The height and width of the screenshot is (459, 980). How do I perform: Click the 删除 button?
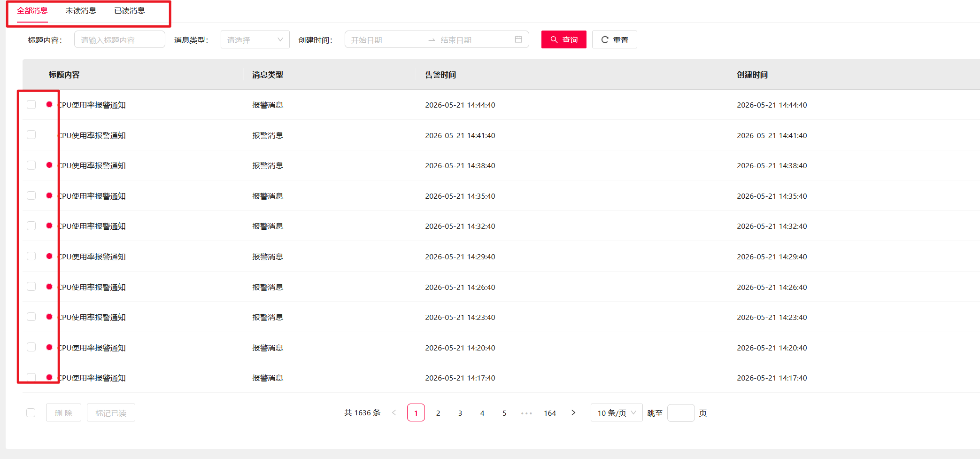pos(63,412)
